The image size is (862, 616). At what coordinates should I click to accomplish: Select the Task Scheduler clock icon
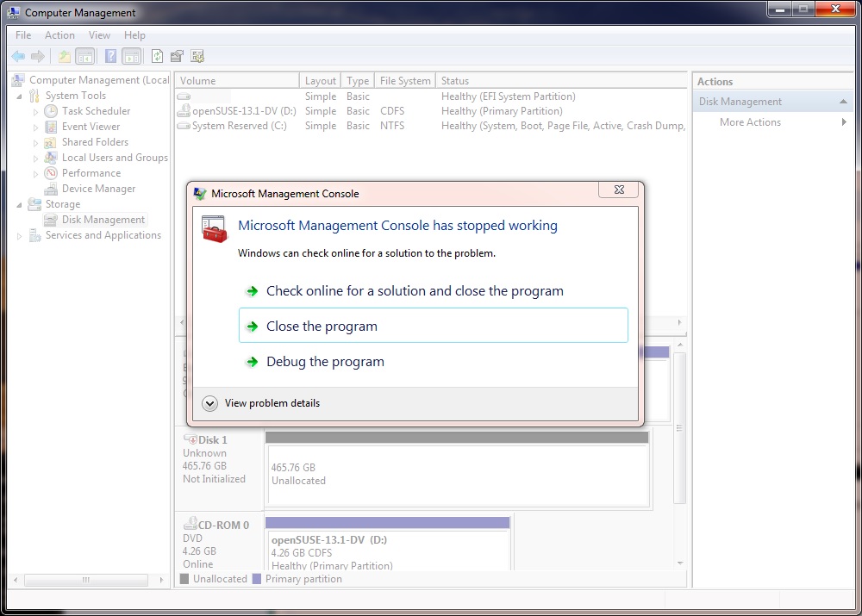51,111
